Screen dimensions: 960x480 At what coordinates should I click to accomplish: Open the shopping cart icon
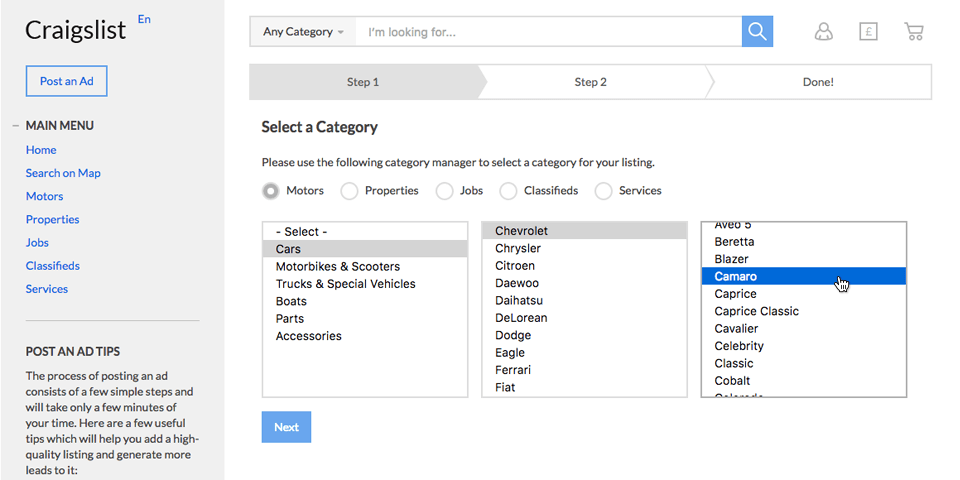pyautogui.click(x=913, y=31)
